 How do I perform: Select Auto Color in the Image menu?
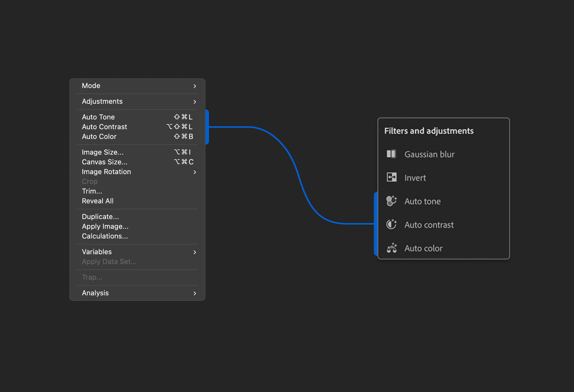[x=99, y=136]
